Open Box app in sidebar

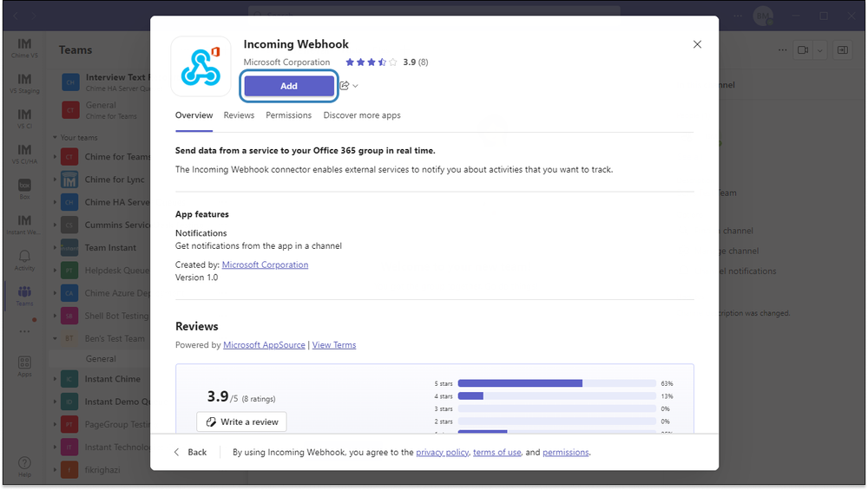click(24, 189)
